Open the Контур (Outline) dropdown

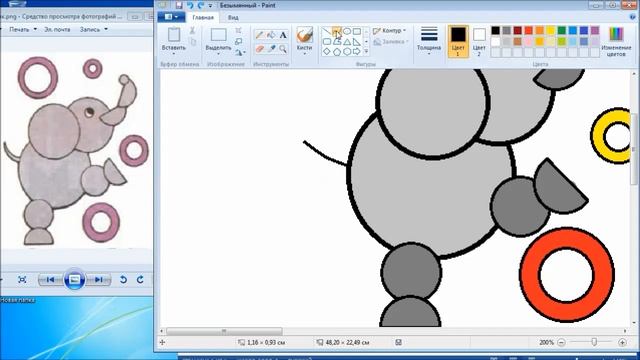(x=389, y=31)
